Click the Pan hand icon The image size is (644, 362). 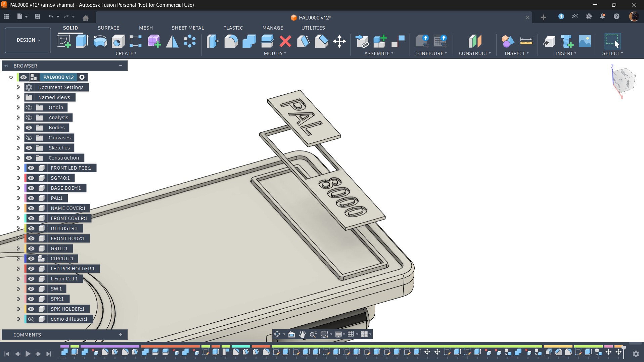click(302, 334)
